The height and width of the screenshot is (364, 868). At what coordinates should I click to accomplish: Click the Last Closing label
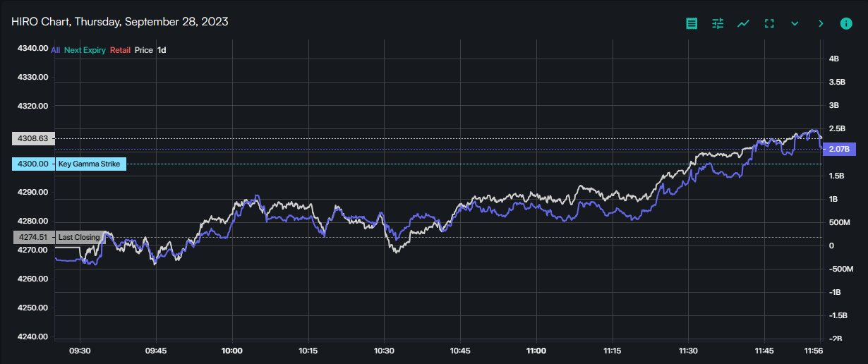pos(79,238)
